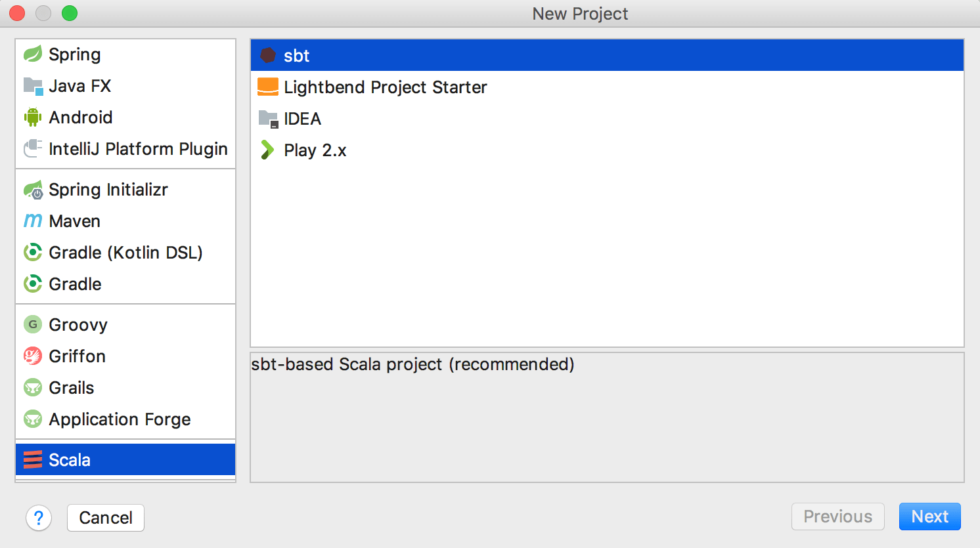980x548 pixels.
Task: Click the Android robot icon
Action: point(33,117)
